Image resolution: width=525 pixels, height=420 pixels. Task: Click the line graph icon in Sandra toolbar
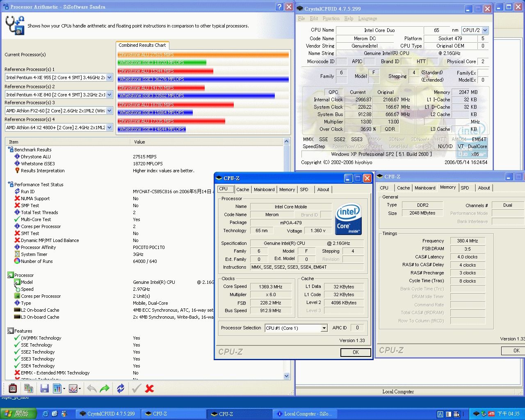tap(73, 388)
